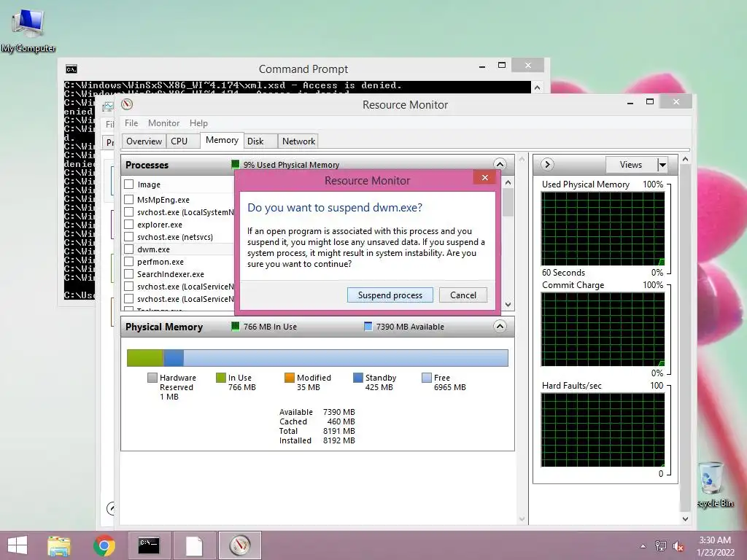Check the SearchIndexer.exe checkbox

pos(128,274)
